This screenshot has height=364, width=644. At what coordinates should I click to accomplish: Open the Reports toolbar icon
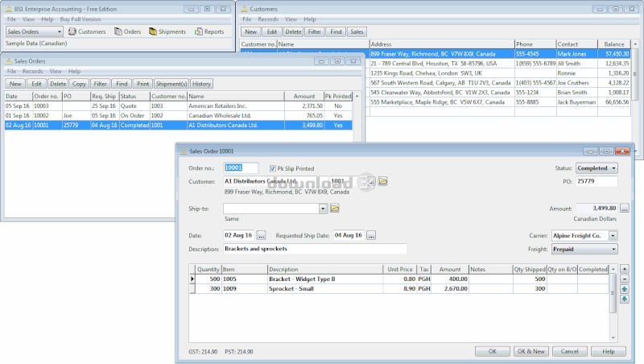pyautogui.click(x=208, y=31)
